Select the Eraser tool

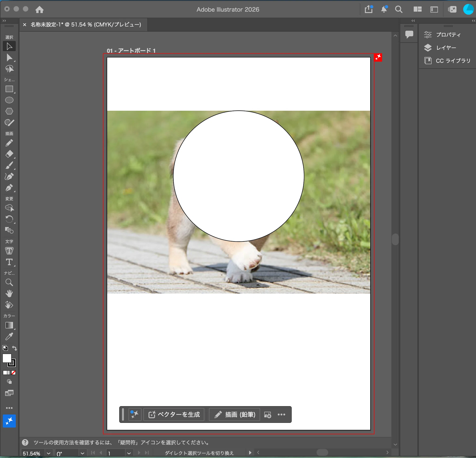(9, 154)
